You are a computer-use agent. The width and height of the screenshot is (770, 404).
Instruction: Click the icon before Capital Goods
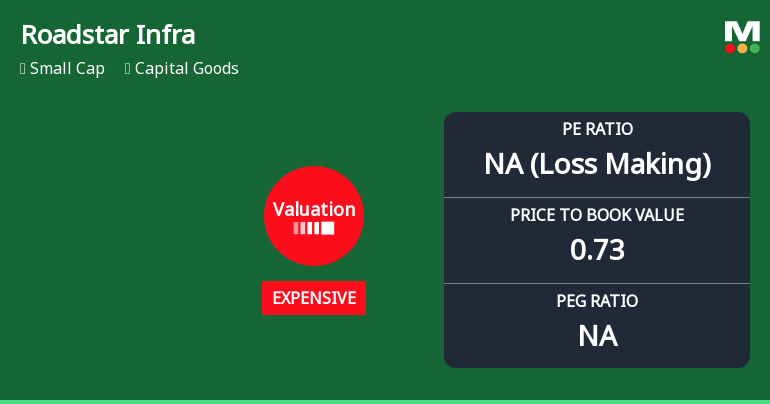coord(128,69)
